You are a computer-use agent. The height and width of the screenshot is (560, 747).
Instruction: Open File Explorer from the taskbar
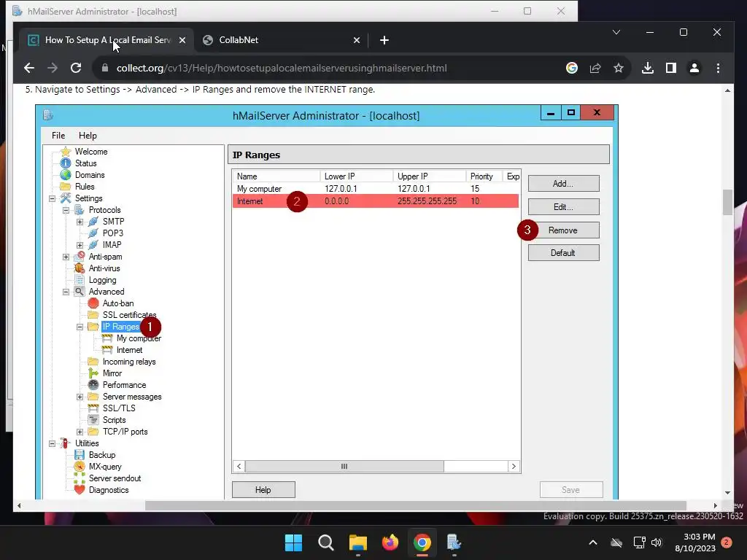(357, 542)
